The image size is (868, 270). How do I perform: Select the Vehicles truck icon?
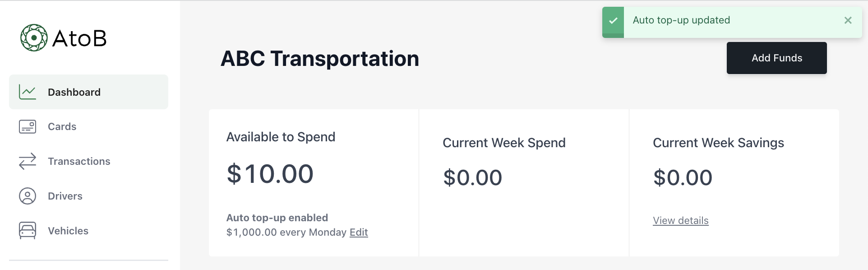tap(27, 230)
